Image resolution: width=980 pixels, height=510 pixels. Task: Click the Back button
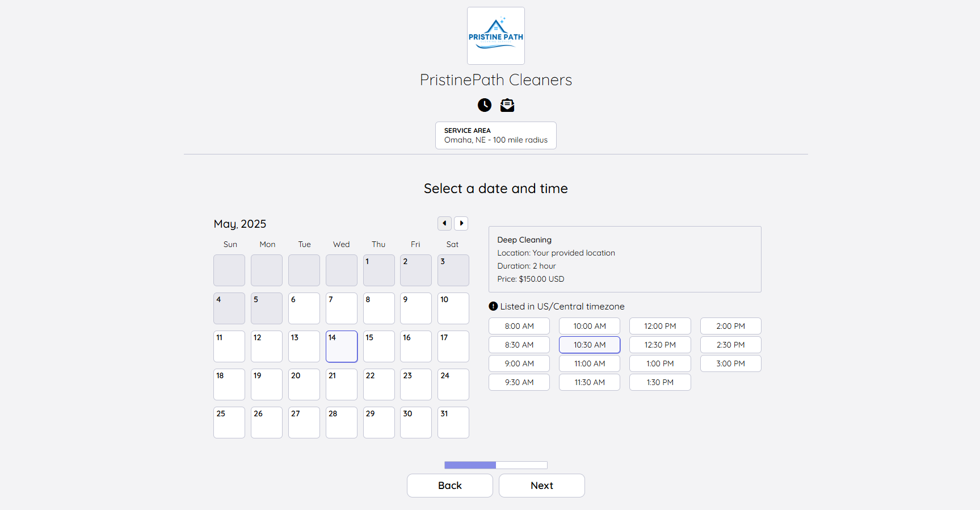point(450,486)
